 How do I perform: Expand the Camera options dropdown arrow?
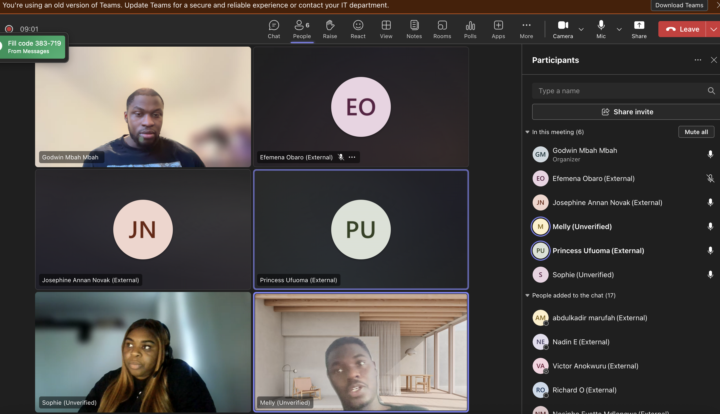point(581,29)
